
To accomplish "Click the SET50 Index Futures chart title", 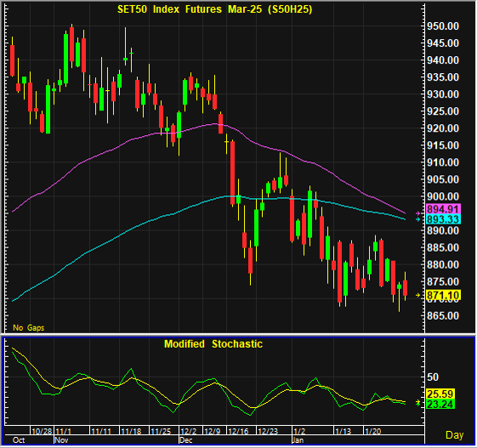I will pos(215,9).
